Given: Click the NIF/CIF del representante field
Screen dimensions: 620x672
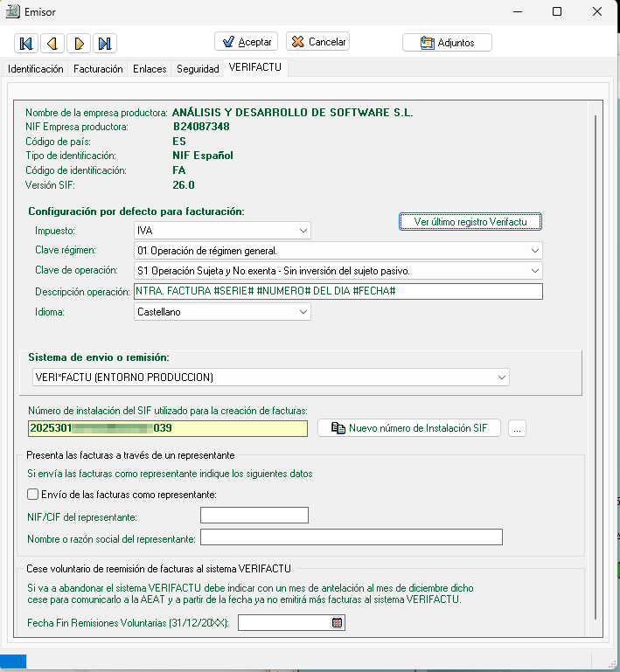Looking at the screenshot, I should [x=254, y=516].
